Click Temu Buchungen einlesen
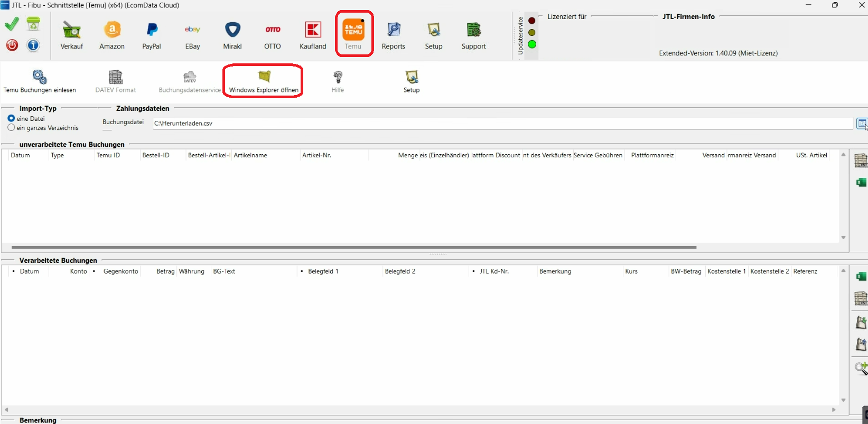This screenshot has height=424, width=868. (40, 82)
